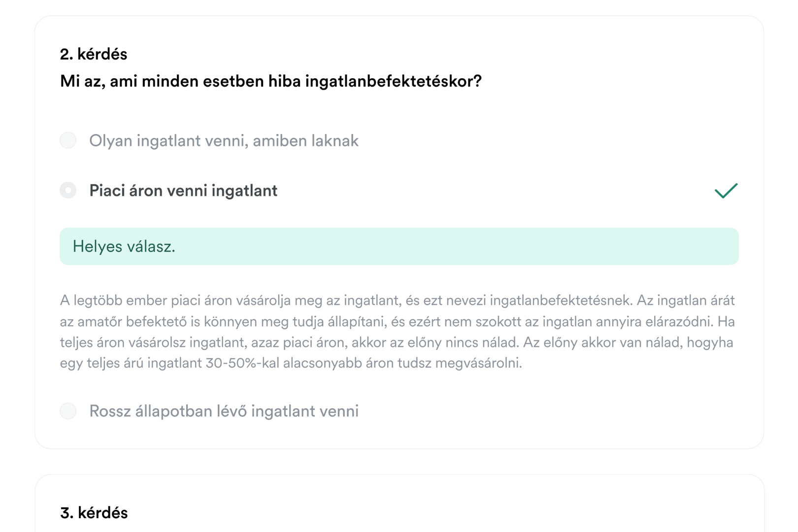Click the "Piaci áron venni ingatlant" answer label
Viewport: 798px width, 532px height.
183,191
